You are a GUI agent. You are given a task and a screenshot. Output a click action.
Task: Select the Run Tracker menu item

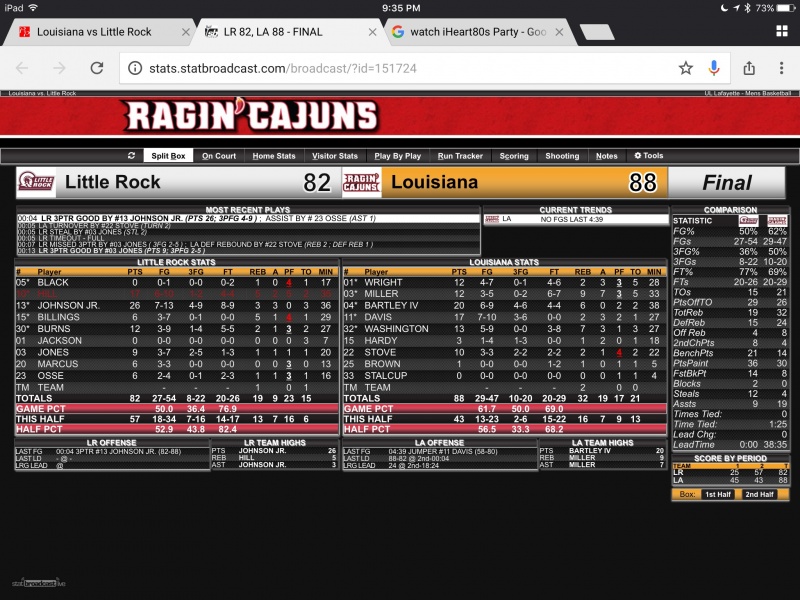pos(460,156)
